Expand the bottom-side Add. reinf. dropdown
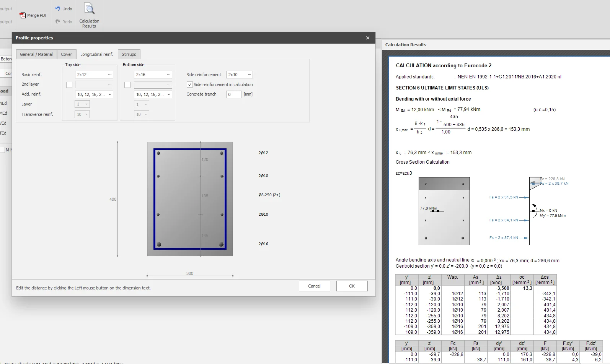The height and width of the screenshot is (364, 610). 169,94
